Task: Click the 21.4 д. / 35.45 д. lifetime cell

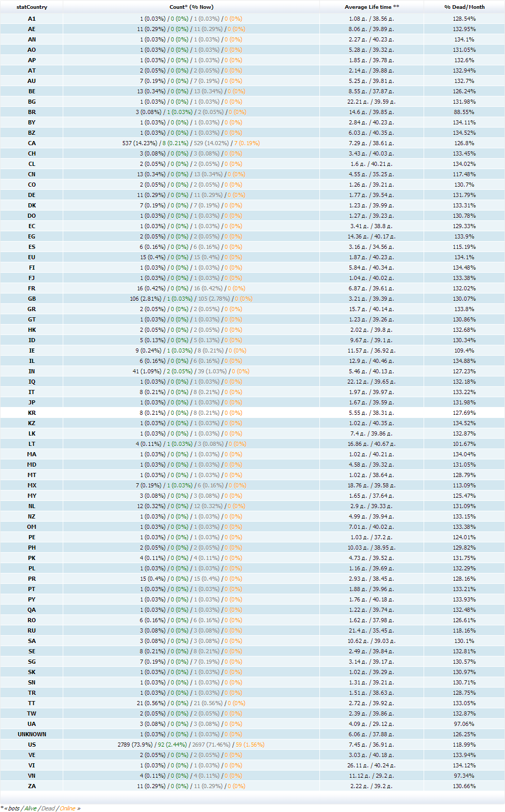Action: click(371, 631)
